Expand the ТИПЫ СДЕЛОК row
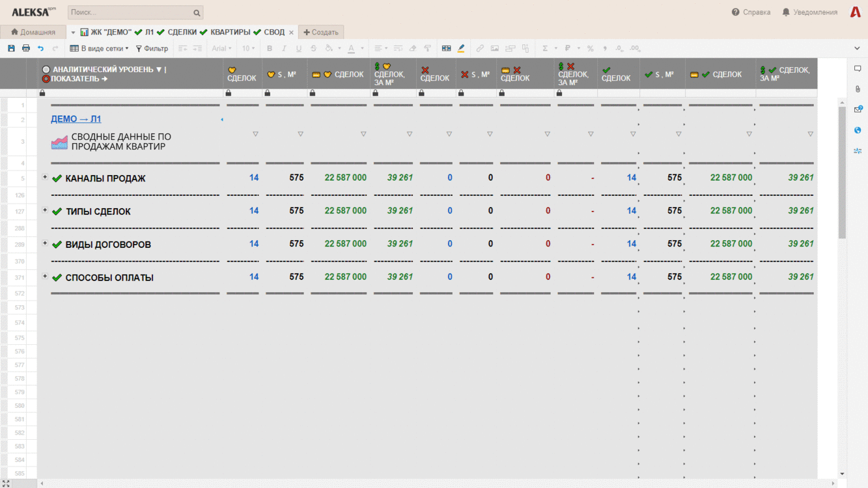868x488 pixels. (x=45, y=210)
